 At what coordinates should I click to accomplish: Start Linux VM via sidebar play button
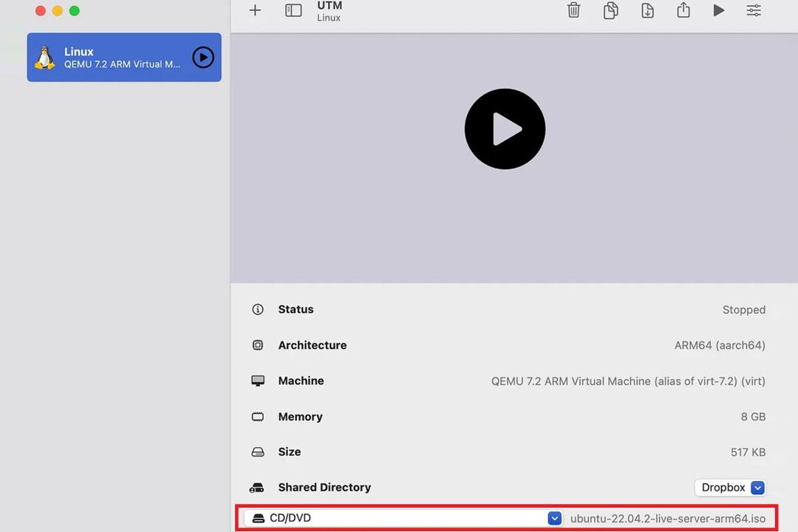click(x=203, y=58)
